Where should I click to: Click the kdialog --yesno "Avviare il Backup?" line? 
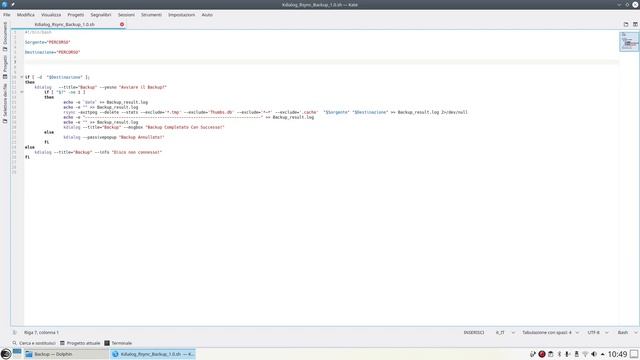[100, 87]
